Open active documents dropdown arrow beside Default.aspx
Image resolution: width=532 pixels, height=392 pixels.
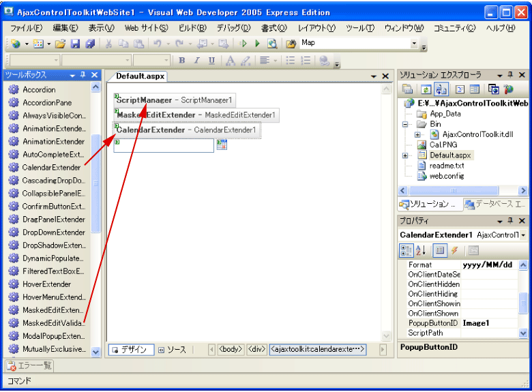374,76
